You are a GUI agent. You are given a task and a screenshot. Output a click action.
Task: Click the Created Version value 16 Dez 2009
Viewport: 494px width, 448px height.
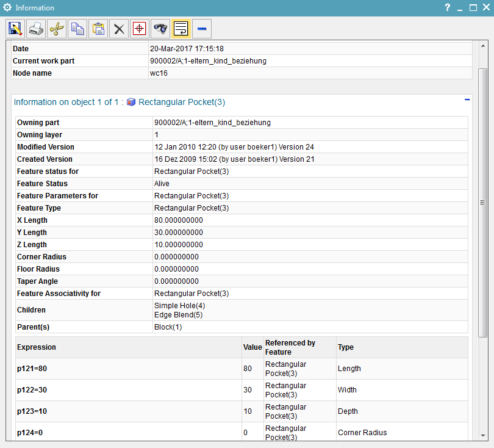pyautogui.click(x=234, y=159)
